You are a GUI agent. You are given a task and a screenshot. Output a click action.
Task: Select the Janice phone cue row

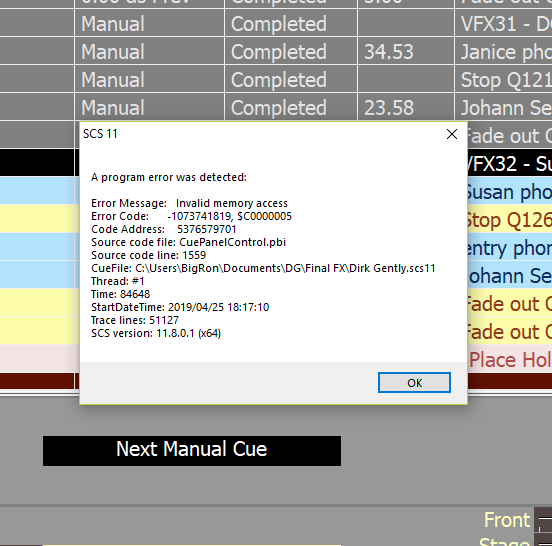[x=276, y=51]
